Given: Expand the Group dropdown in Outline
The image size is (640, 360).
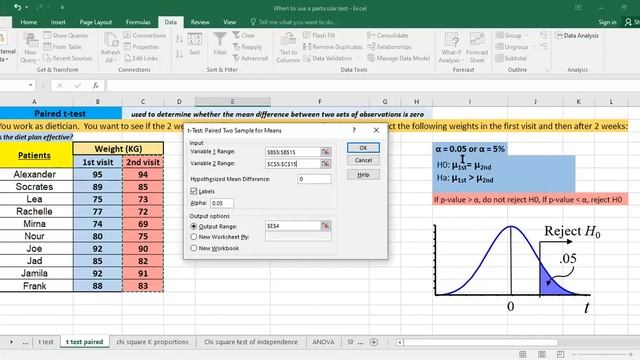Looking at the screenshot, I should tap(527, 36).
